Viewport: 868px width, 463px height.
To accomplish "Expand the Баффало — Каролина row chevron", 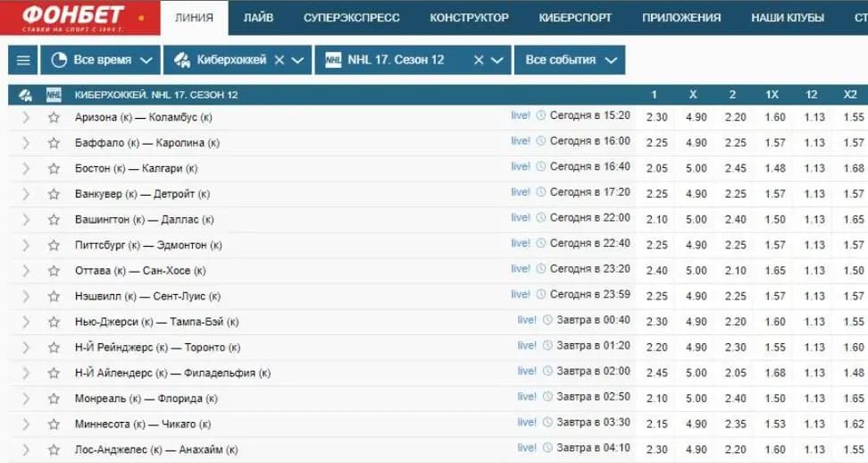I will (26, 143).
